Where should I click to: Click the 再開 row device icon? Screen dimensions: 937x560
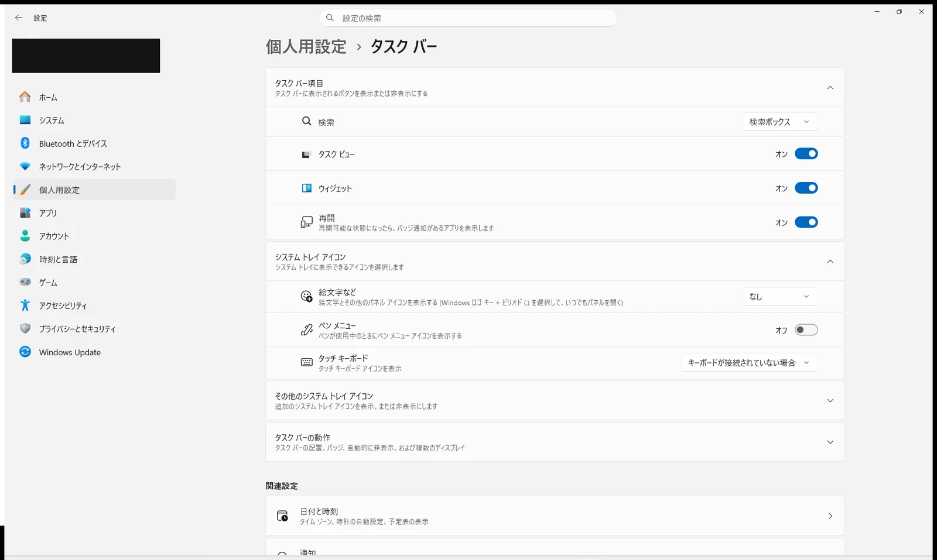(306, 222)
